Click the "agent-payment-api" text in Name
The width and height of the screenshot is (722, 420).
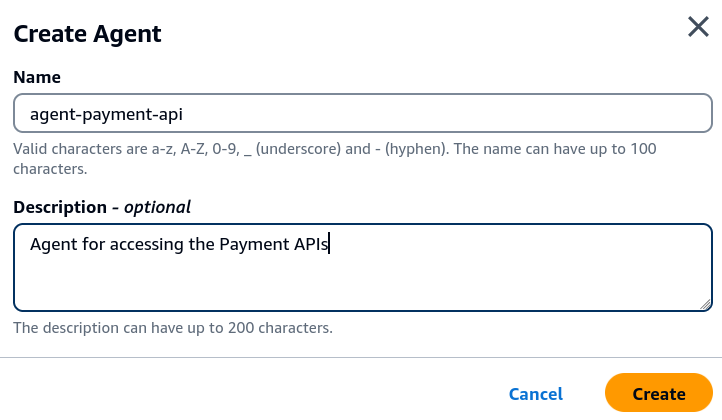click(106, 114)
